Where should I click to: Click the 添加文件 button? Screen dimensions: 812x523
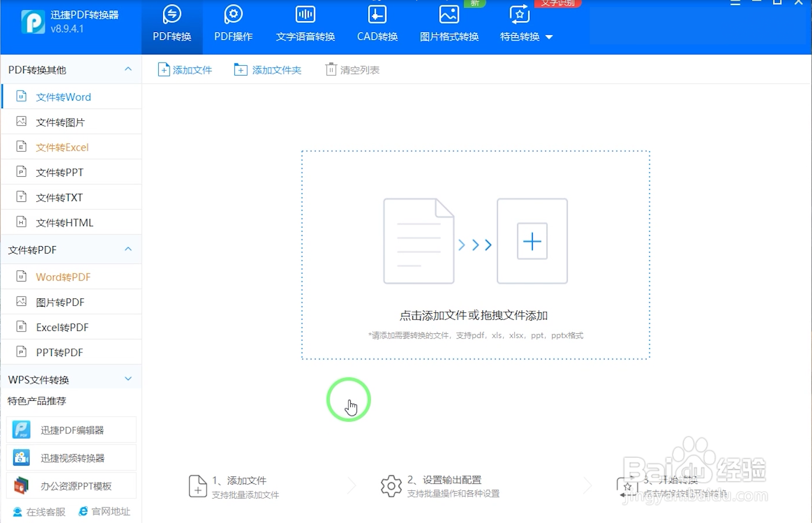(185, 70)
